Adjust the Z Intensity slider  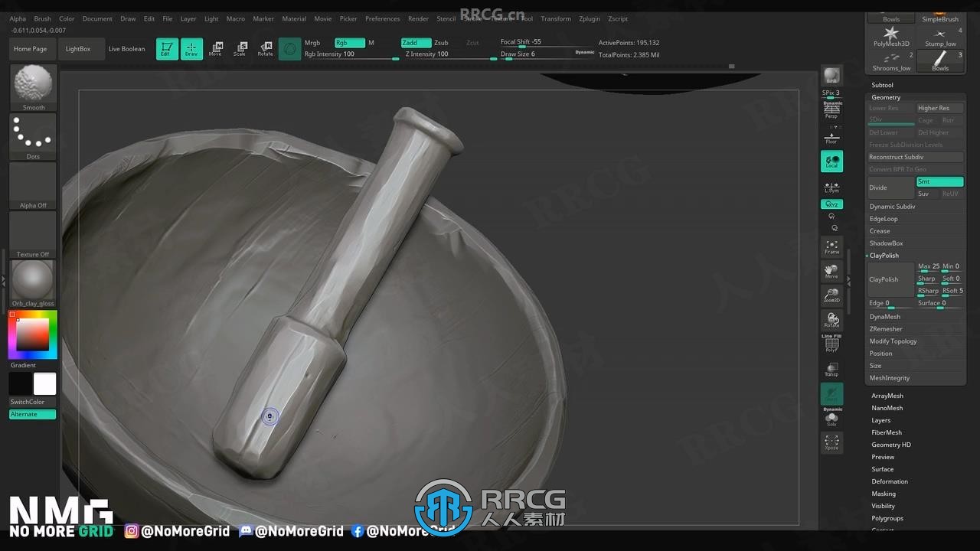click(x=450, y=54)
